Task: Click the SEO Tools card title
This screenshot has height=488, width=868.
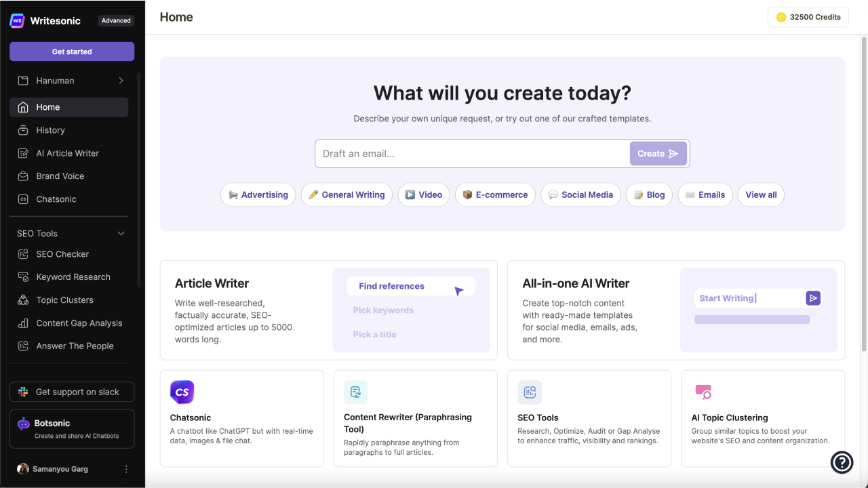Action: pyautogui.click(x=538, y=418)
